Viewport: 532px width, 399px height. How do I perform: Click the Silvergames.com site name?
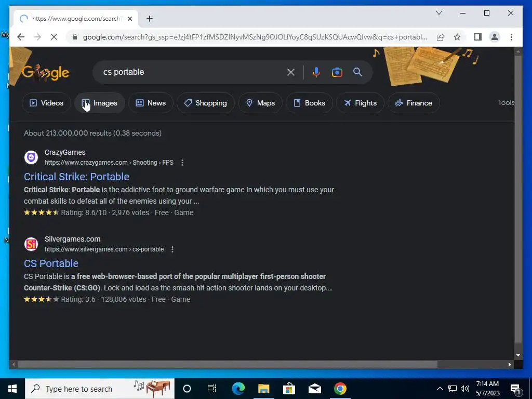click(72, 239)
